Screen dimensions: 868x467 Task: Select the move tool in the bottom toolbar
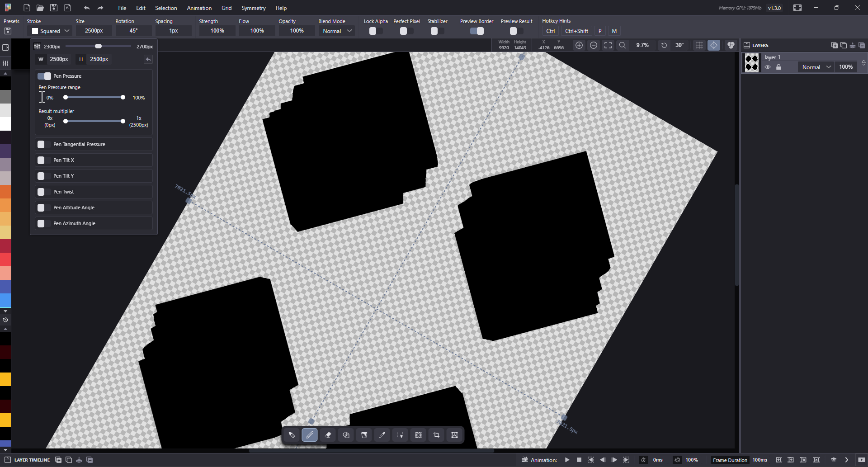click(x=292, y=435)
